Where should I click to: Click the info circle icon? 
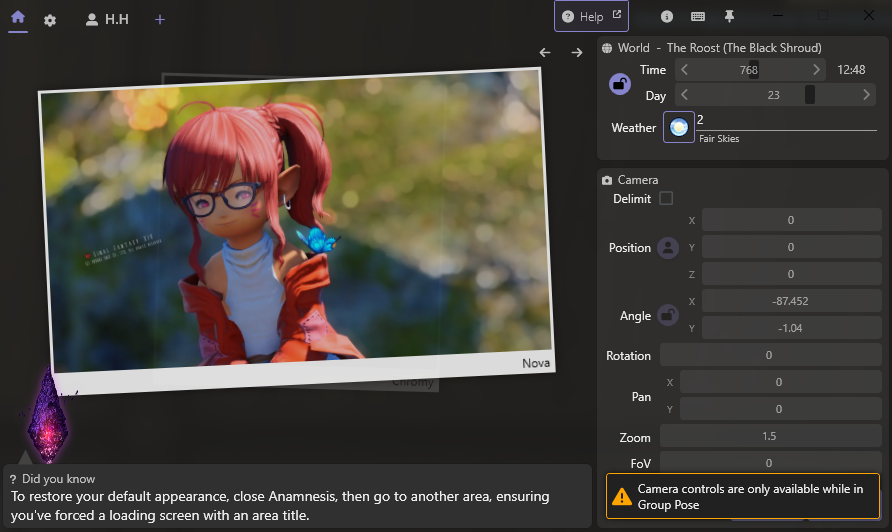(667, 17)
